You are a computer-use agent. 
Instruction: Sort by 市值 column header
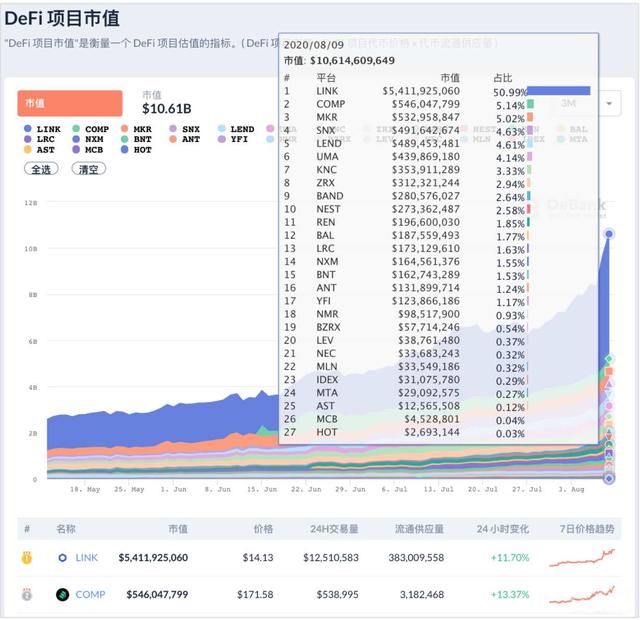[x=178, y=529]
